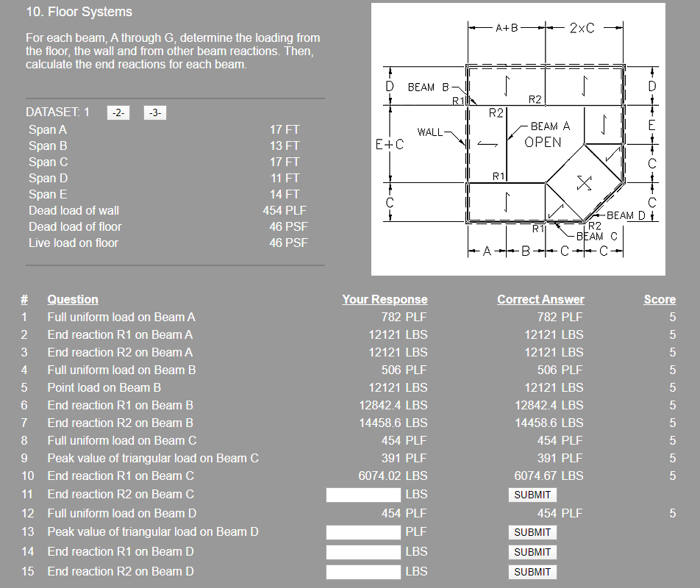The height and width of the screenshot is (588, 700).
Task: Submit the End reaction R1 on Beam D answer
Action: [532, 552]
